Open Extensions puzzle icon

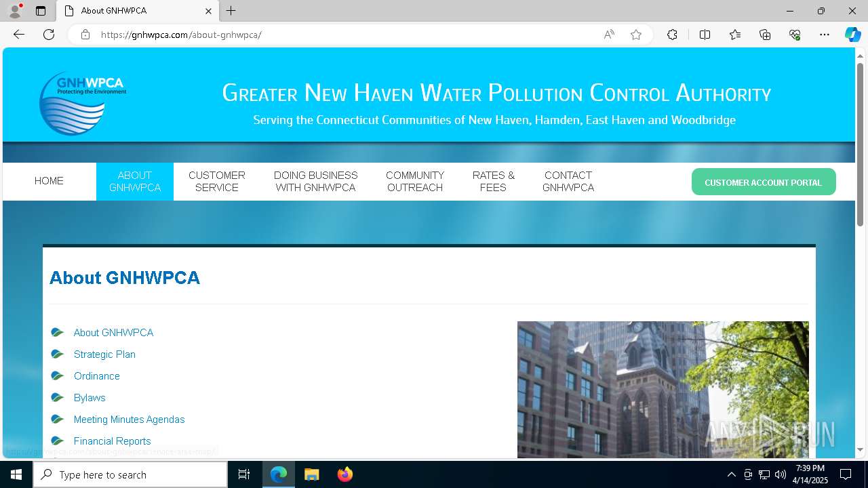(x=672, y=35)
